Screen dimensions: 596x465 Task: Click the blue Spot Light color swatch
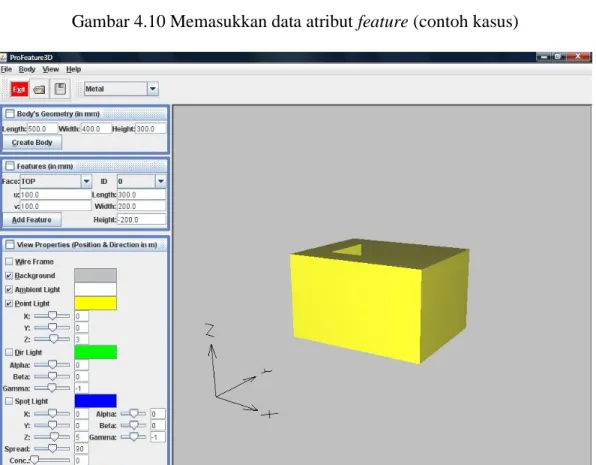95,401
